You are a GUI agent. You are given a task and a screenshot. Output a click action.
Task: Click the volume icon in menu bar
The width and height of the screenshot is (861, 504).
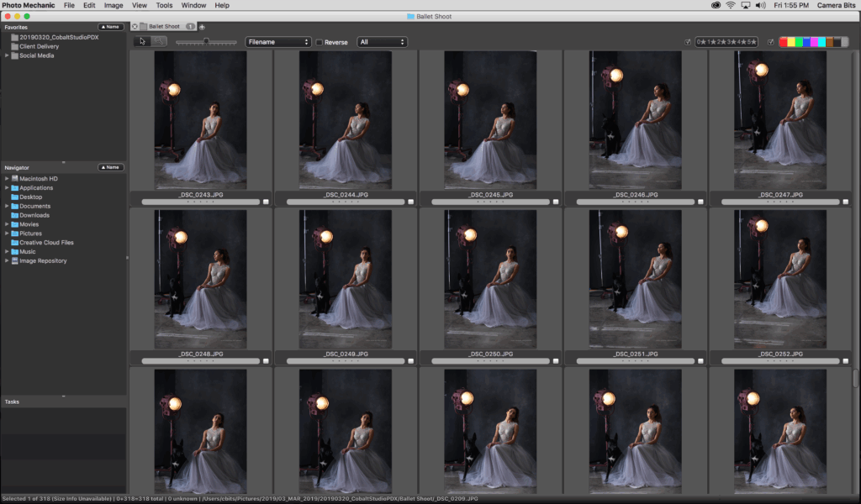tap(759, 5)
